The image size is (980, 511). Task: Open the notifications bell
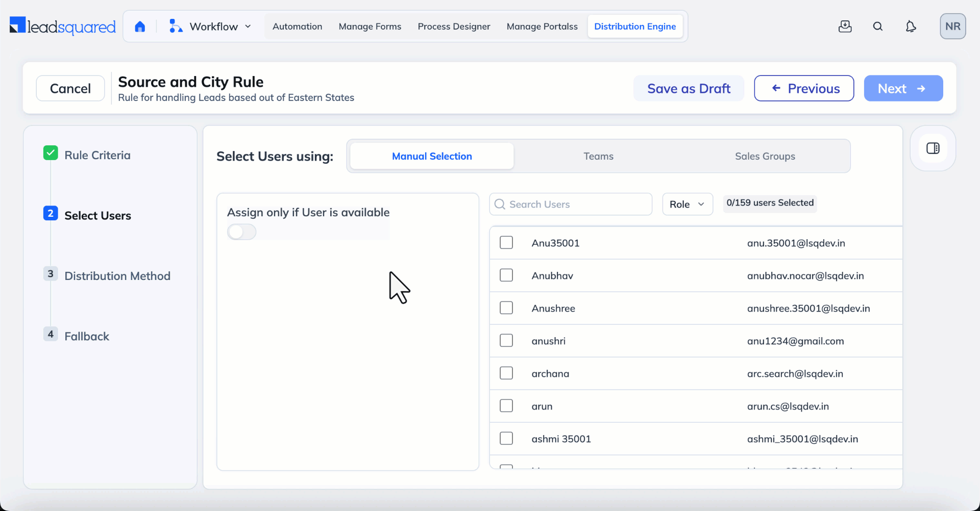pyautogui.click(x=911, y=26)
